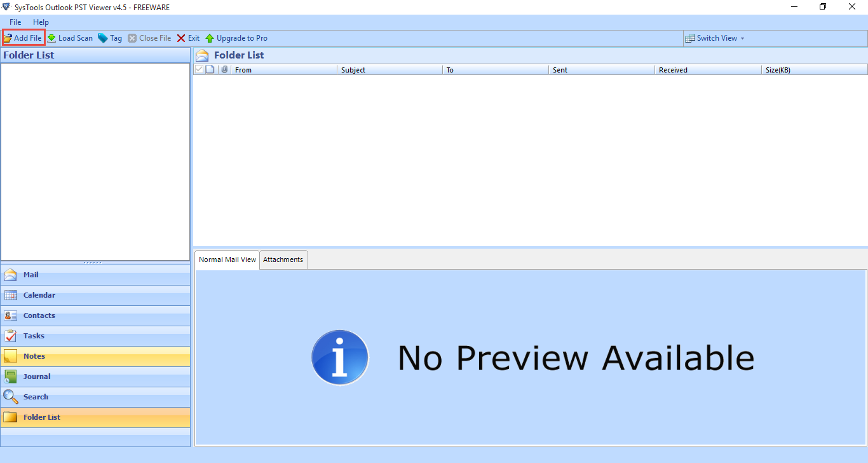
Task: Click the Add File toolbar button
Action: coord(23,38)
